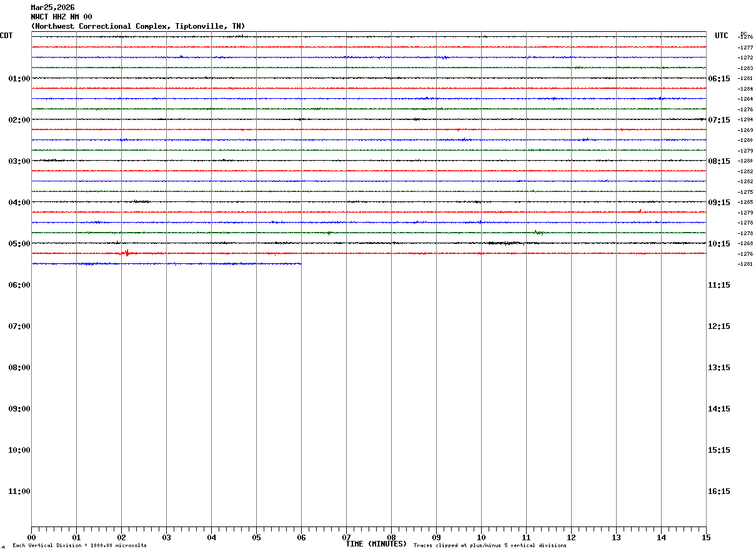Click the TIME (MINUTES) axis title
Screen dimensions: 756x554
tap(376, 544)
